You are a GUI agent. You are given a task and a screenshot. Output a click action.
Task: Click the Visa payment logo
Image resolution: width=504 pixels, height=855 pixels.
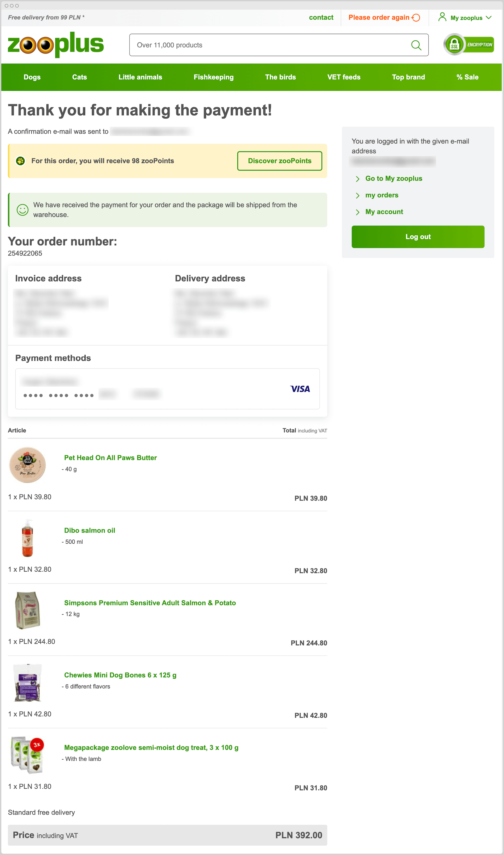300,389
